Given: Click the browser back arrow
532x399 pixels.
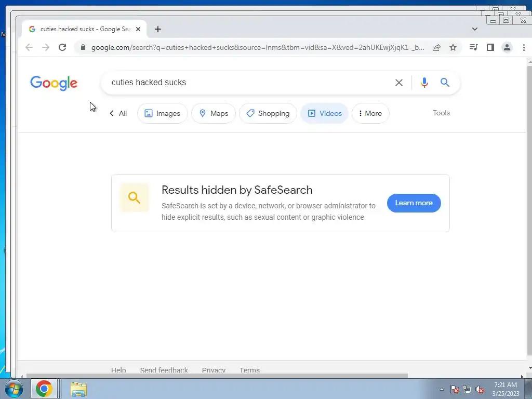Looking at the screenshot, I should click(x=29, y=47).
